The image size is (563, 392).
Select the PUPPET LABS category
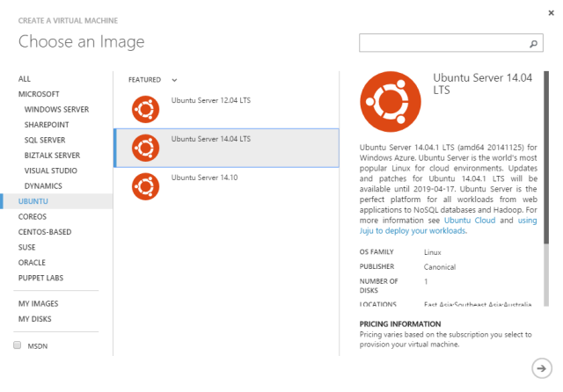[x=40, y=278]
